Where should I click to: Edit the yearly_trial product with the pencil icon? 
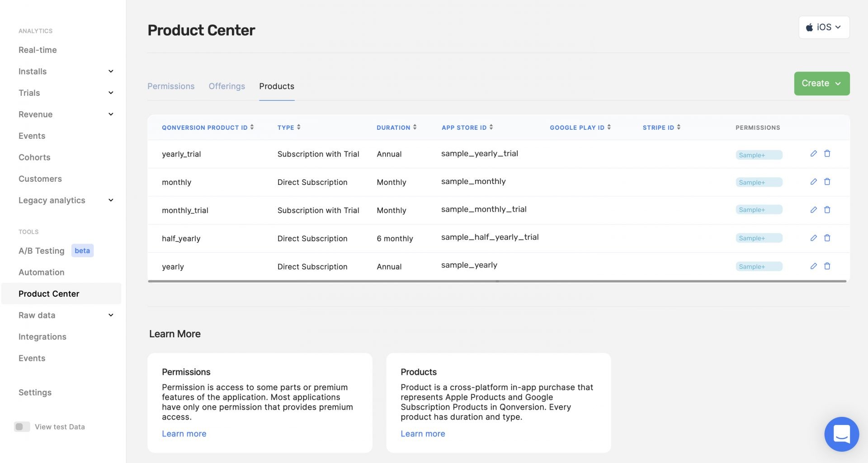point(813,154)
